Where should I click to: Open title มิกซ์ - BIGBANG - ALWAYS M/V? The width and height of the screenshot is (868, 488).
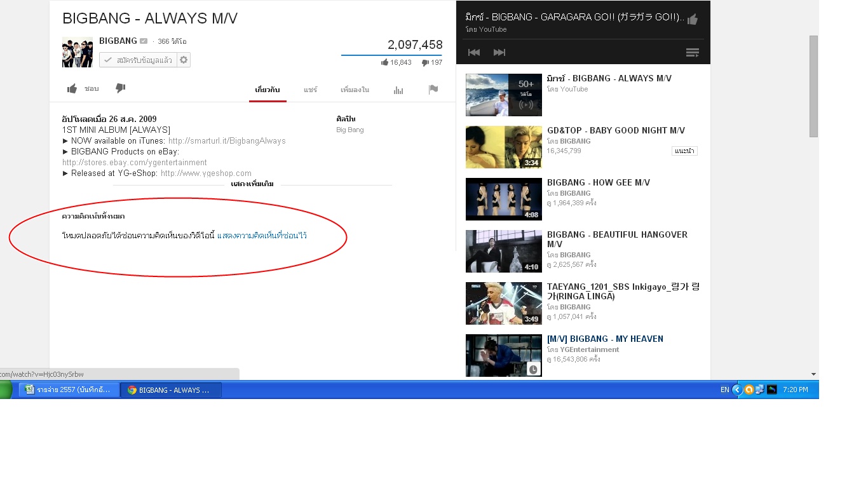tap(609, 78)
